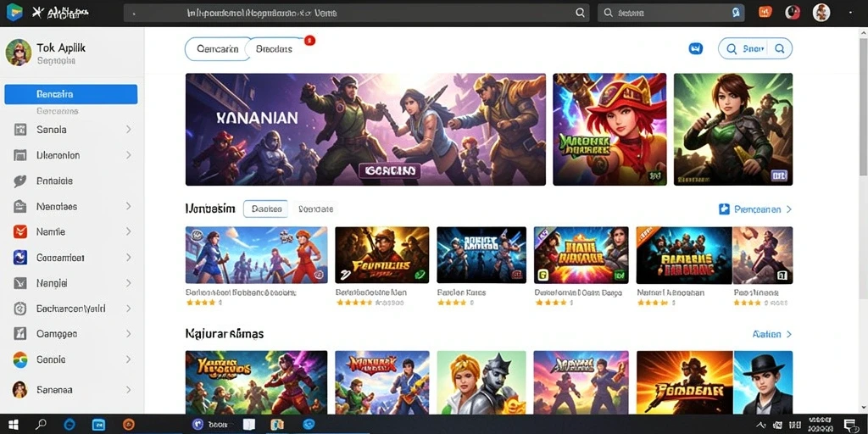Open the Bacden Kanas game thumbnail
Image resolution: width=868 pixels, height=434 pixels.
tap(481, 255)
